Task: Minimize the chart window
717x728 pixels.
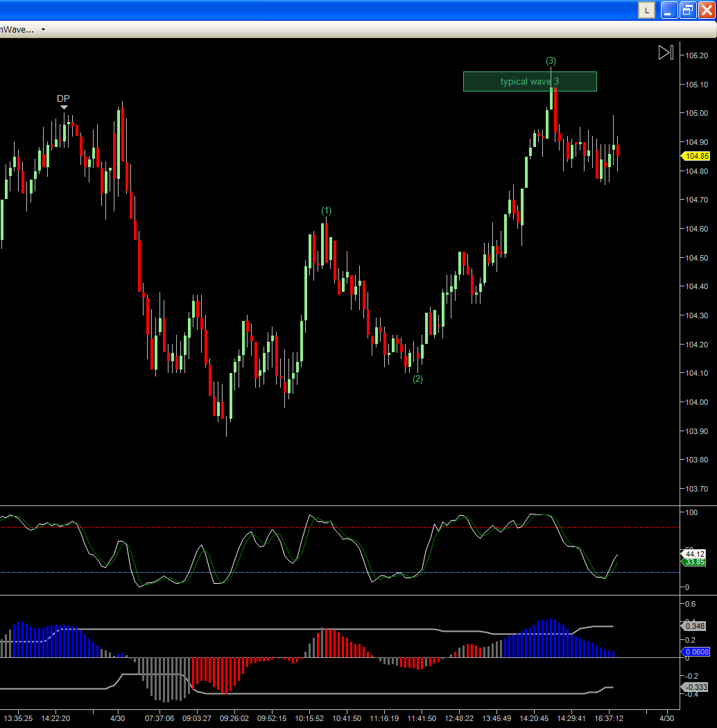Action: point(668,10)
